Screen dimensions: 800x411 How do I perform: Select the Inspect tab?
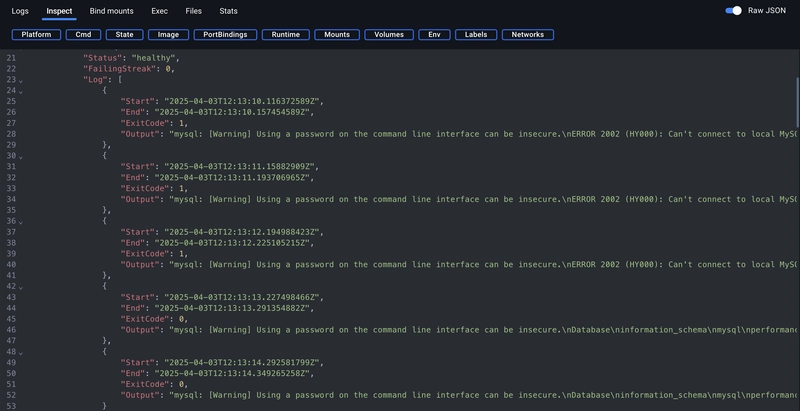(59, 11)
